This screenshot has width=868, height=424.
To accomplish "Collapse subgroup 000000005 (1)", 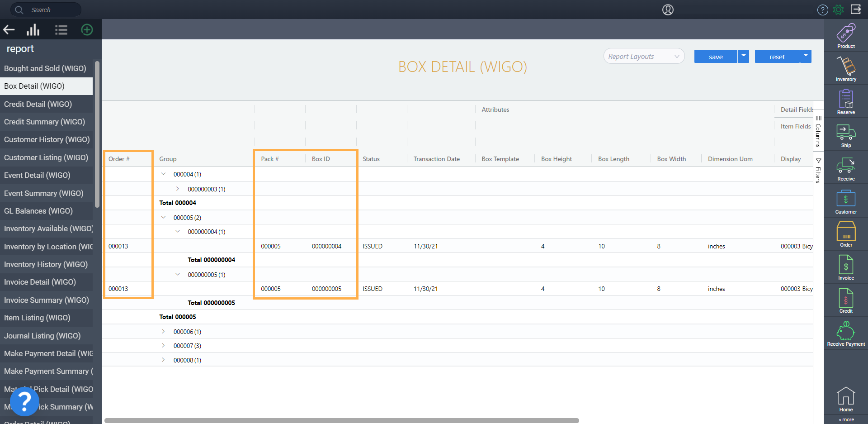I will [178, 274].
